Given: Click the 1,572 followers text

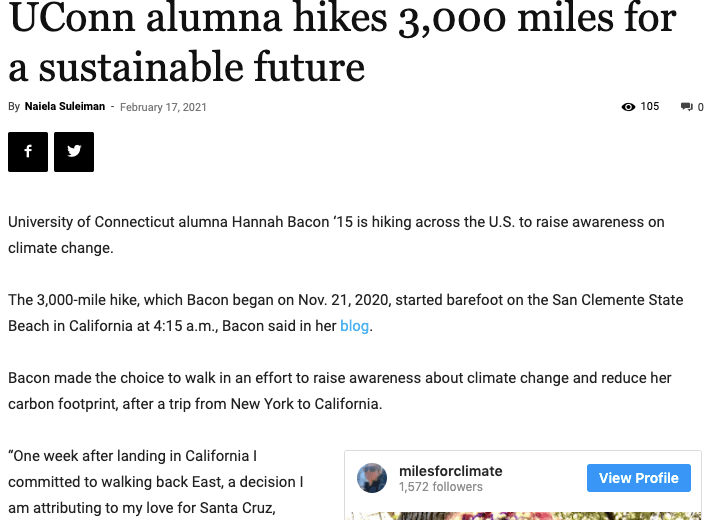Looking at the screenshot, I should pos(440,487).
